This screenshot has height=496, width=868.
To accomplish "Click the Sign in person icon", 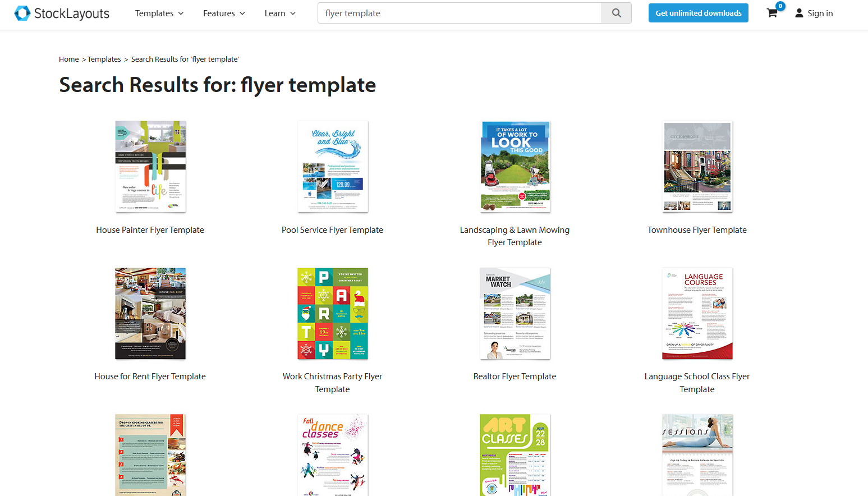I will [799, 12].
